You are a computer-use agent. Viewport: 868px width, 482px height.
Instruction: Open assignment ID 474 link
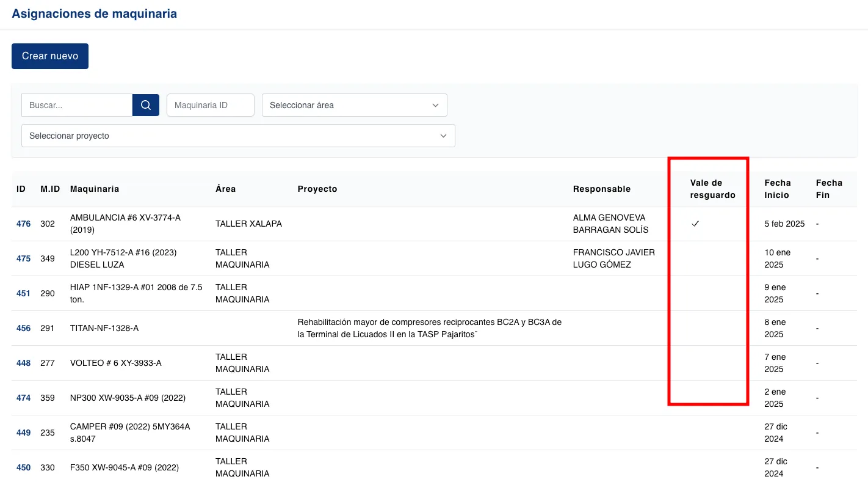[x=23, y=398]
